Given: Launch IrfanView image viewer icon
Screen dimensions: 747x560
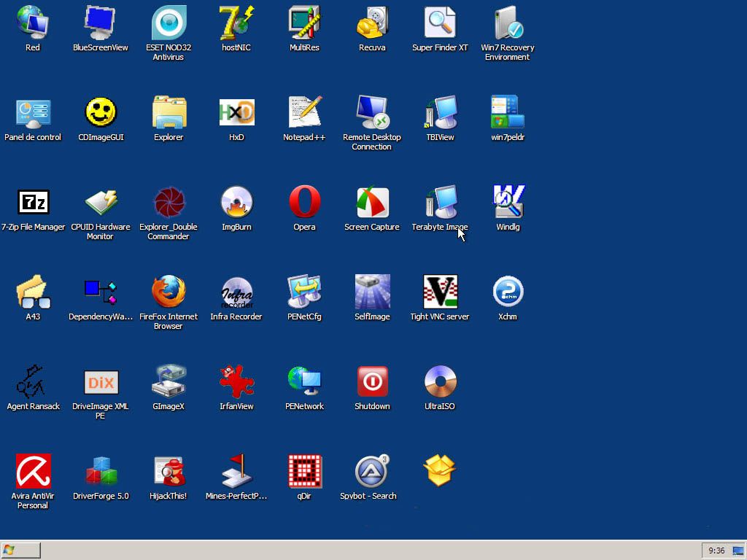Looking at the screenshot, I should click(236, 382).
